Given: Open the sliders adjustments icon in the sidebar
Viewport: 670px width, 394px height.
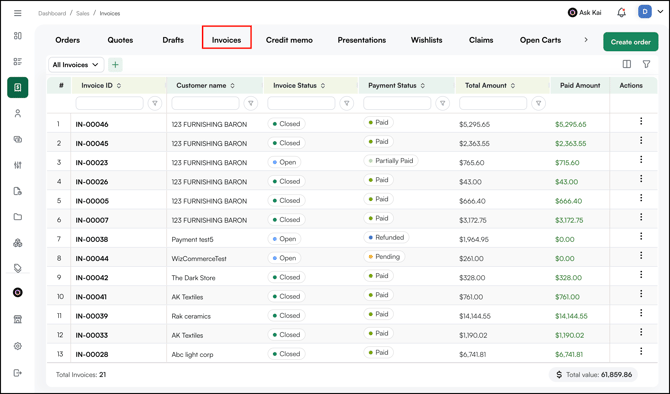Looking at the screenshot, I should [18, 165].
